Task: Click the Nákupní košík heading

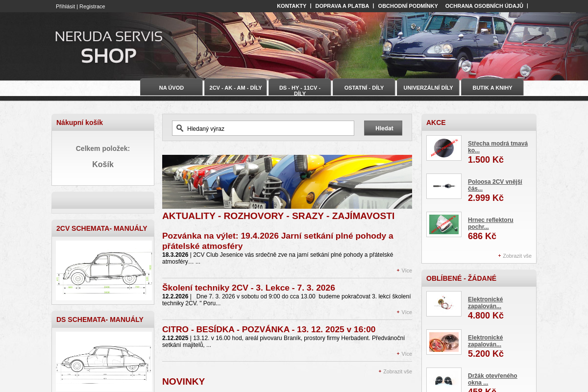Action: (x=79, y=122)
